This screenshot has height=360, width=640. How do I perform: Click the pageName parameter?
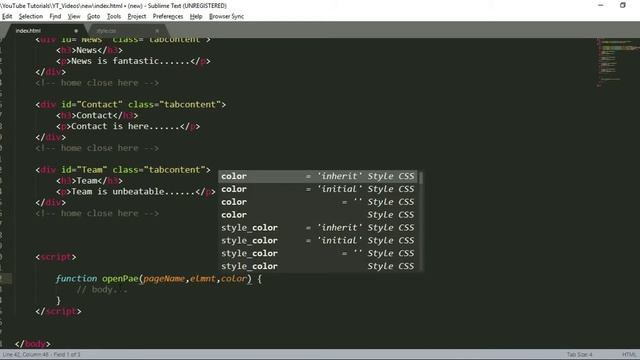164,279
